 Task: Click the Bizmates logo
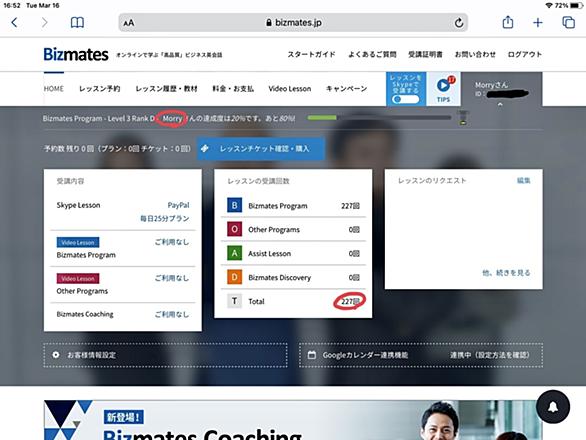pos(76,55)
